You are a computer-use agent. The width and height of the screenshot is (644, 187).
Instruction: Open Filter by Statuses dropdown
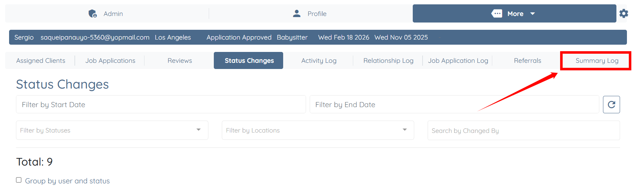[x=112, y=130]
